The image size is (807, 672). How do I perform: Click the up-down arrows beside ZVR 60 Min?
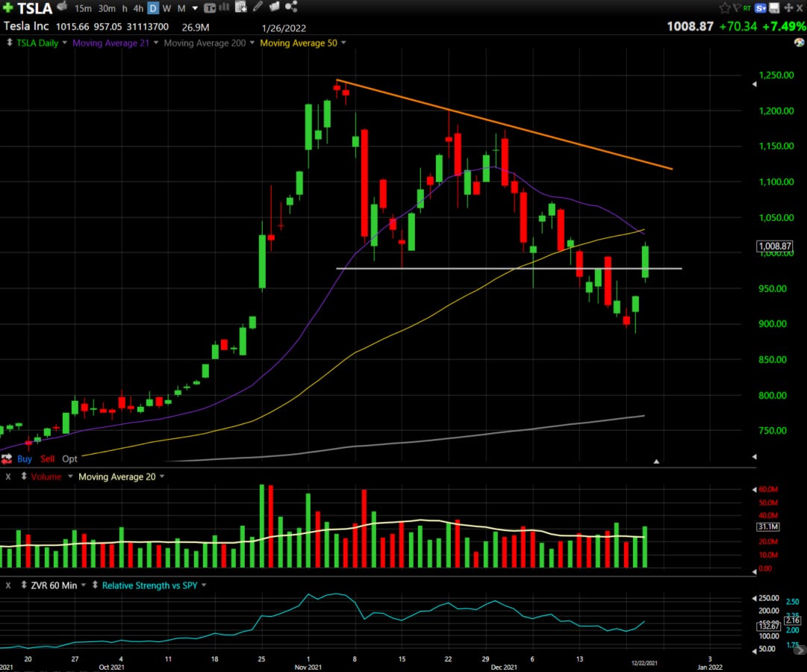(24, 585)
